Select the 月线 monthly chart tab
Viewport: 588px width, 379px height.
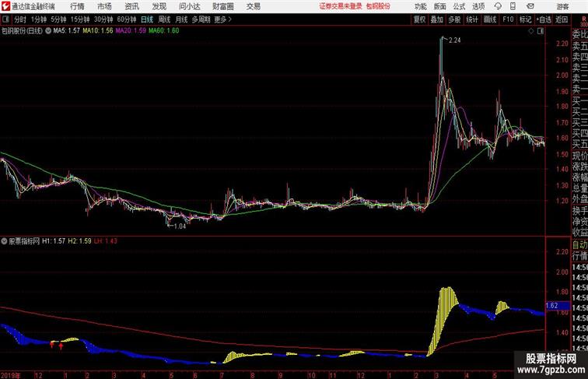point(181,19)
